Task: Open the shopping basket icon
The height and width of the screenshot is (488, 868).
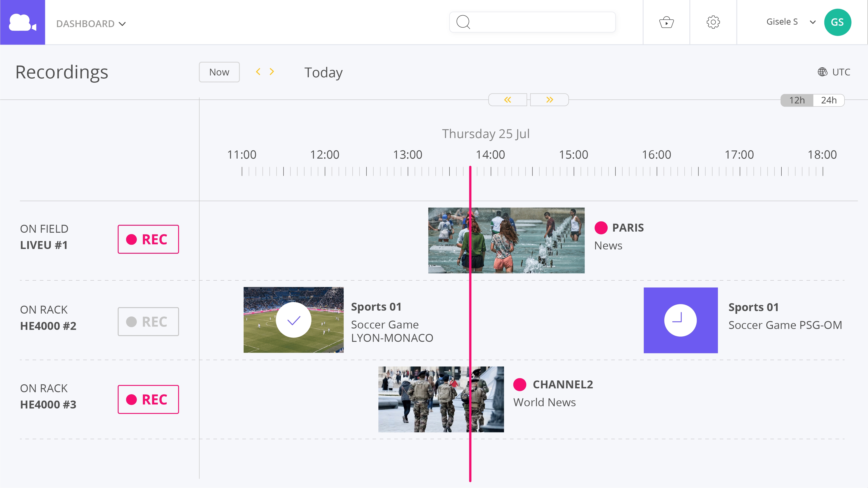Action: (x=666, y=22)
